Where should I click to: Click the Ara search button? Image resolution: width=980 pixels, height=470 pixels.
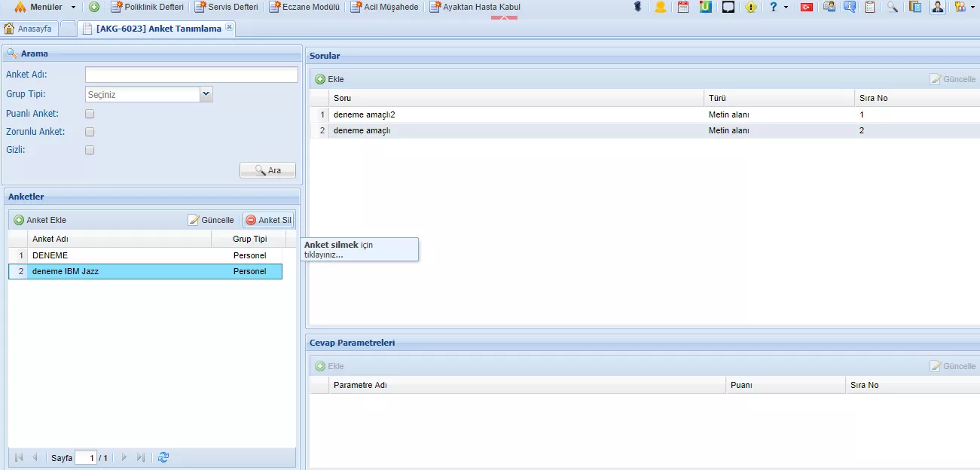pyautogui.click(x=267, y=170)
